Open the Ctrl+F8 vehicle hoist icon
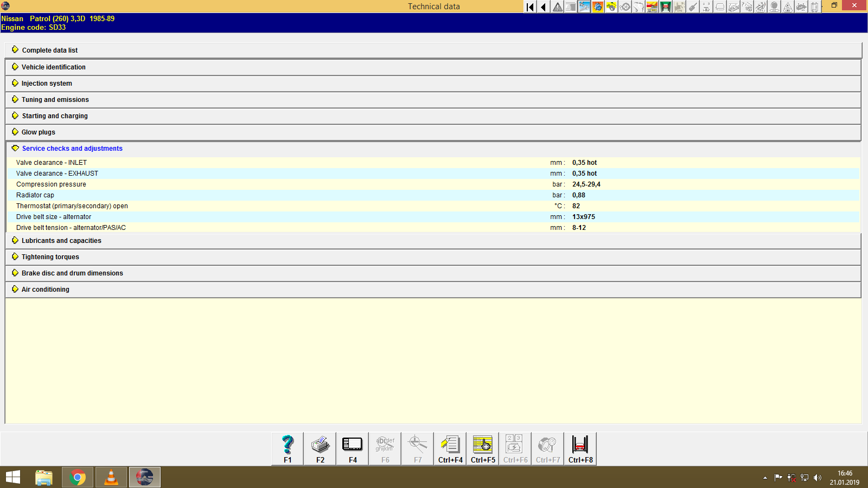The height and width of the screenshot is (488, 868). click(x=580, y=448)
